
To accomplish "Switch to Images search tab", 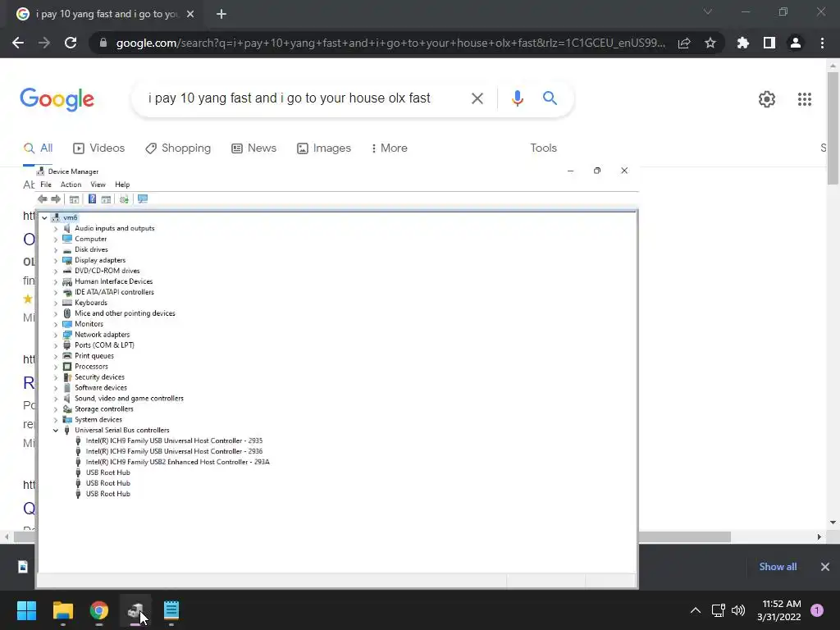I will click(x=324, y=148).
